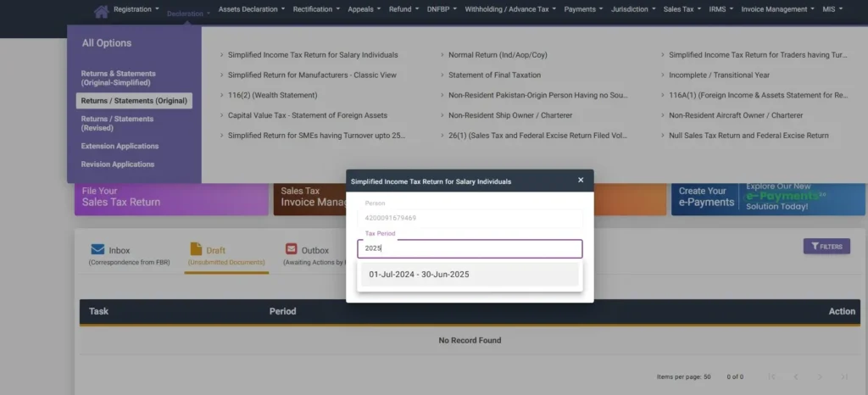This screenshot has width=868, height=395.
Task: Click the Filters button
Action: click(826, 246)
